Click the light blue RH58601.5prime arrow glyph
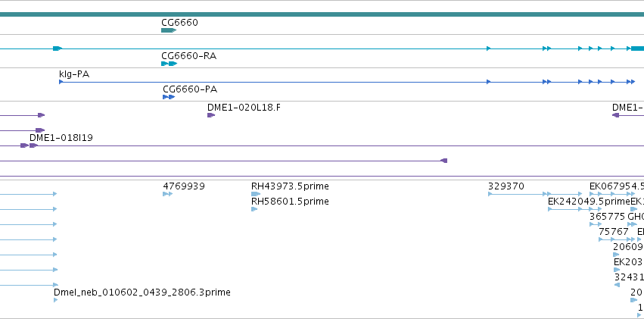644x319 pixels. (254, 209)
